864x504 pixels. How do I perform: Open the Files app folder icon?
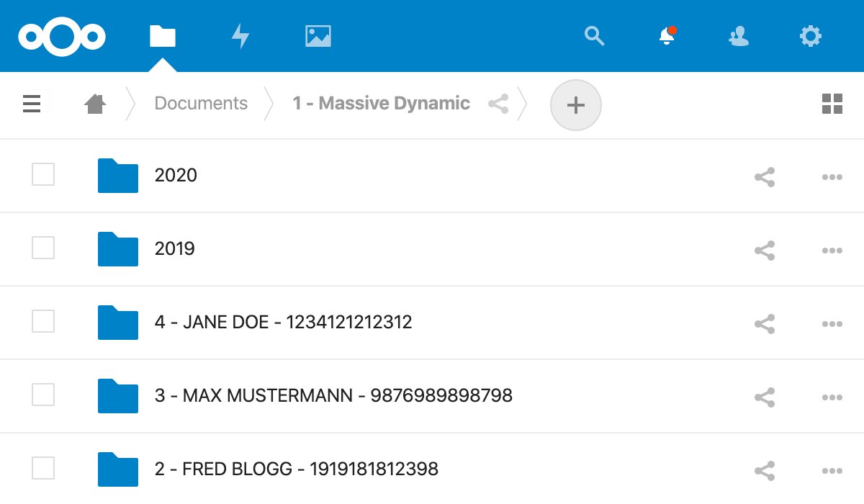163,36
